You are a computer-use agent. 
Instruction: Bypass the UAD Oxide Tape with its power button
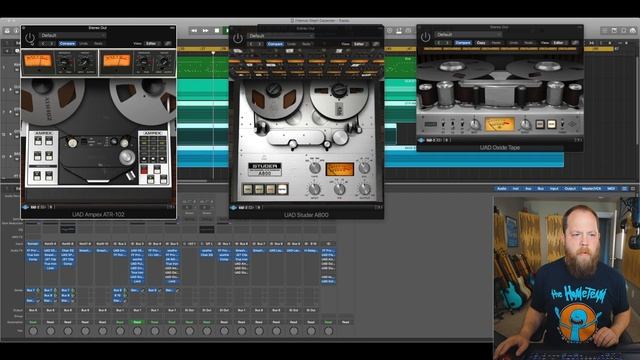point(425,37)
